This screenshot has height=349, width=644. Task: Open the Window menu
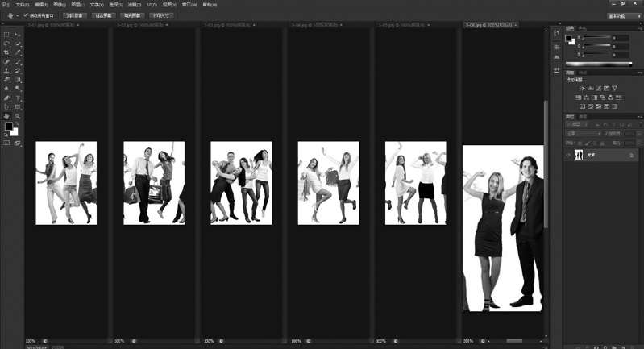click(x=189, y=5)
